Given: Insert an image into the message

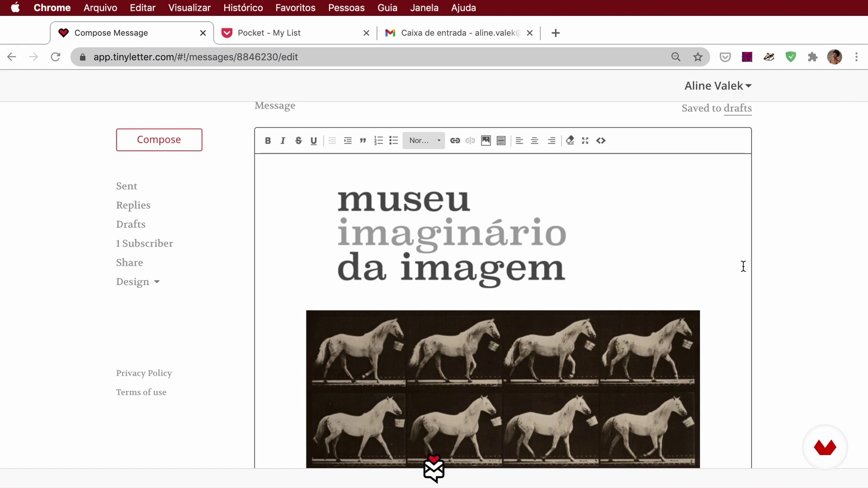Looking at the screenshot, I should 486,141.
